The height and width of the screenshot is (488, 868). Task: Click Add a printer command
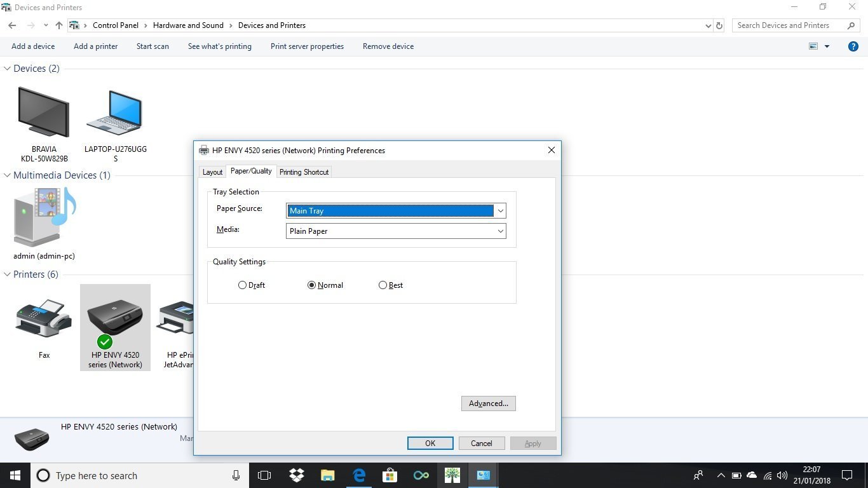click(95, 46)
